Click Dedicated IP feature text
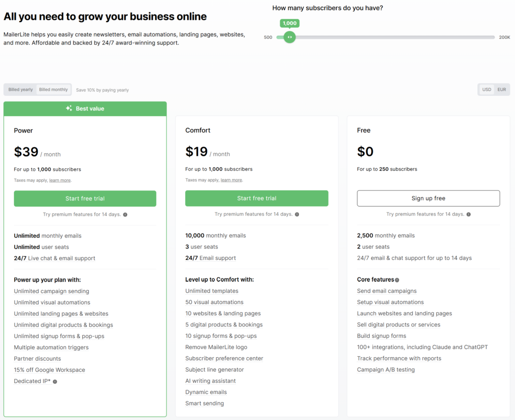This screenshot has height=420, width=515. [x=32, y=381]
